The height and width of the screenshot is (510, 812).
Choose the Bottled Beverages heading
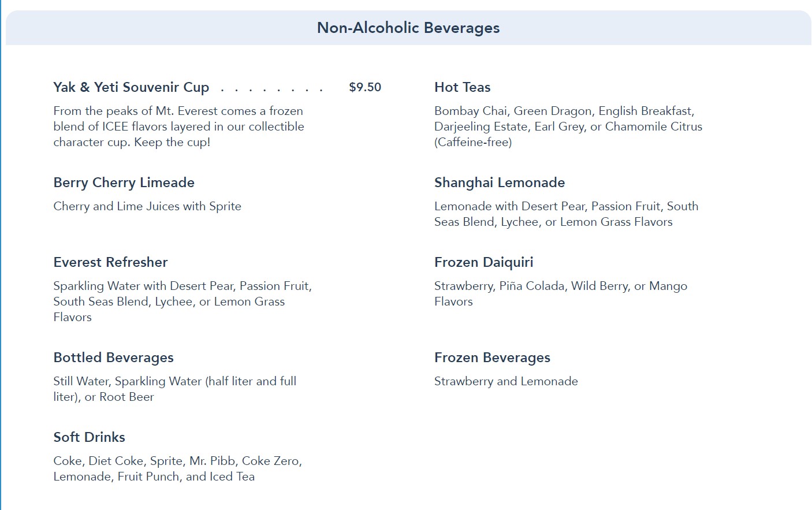113,358
